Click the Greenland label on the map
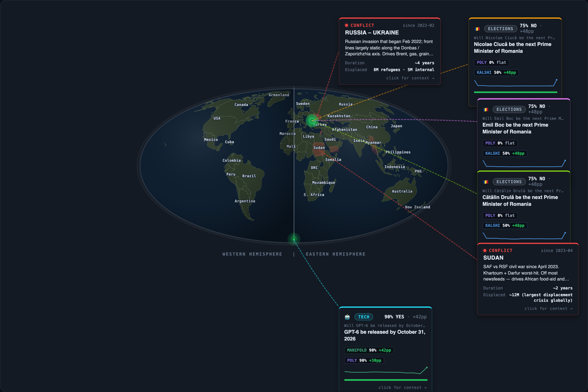 (279, 95)
